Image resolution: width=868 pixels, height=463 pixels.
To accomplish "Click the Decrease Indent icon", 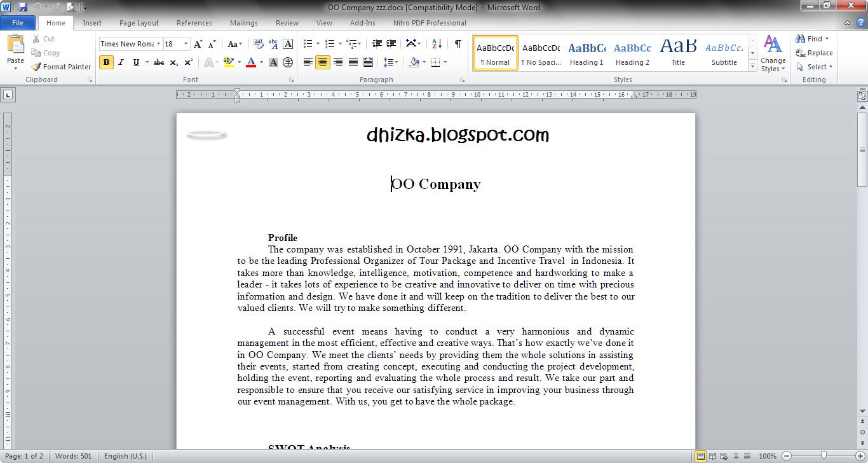I will 377,44.
